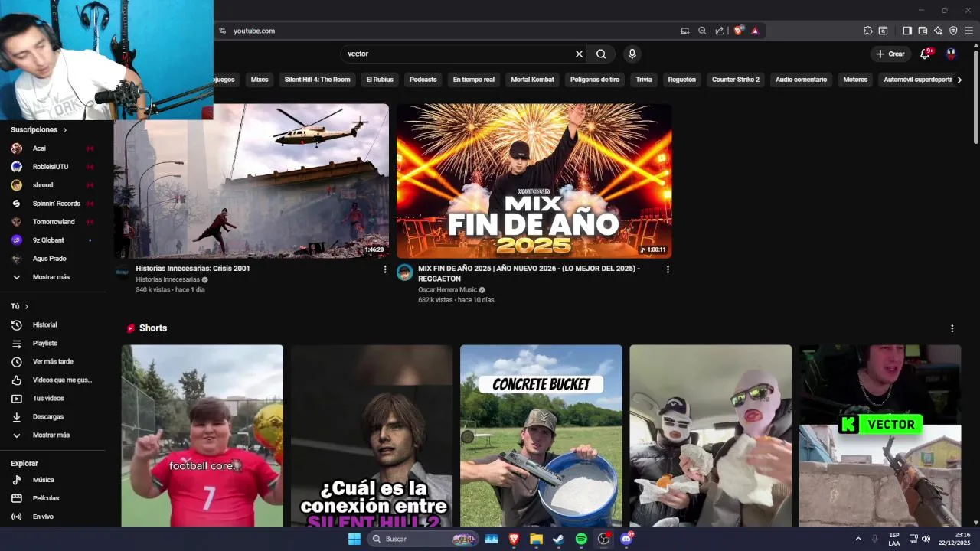Click the magnifier search button
The image size is (980, 551).
pos(601,54)
